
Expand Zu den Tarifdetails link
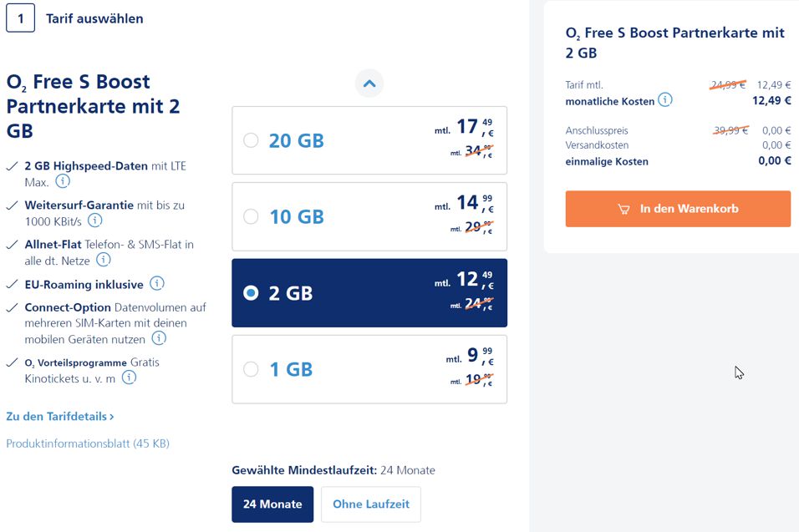60,416
